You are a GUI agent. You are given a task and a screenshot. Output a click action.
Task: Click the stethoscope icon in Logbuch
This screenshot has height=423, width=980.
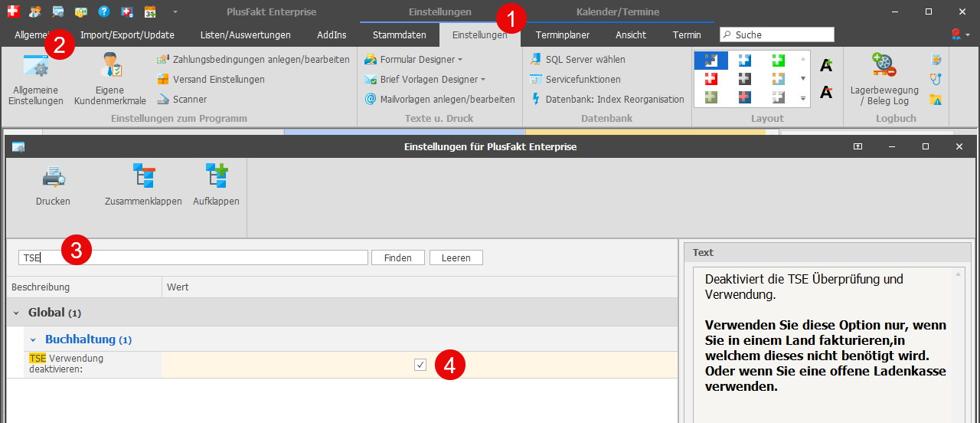tap(936, 79)
